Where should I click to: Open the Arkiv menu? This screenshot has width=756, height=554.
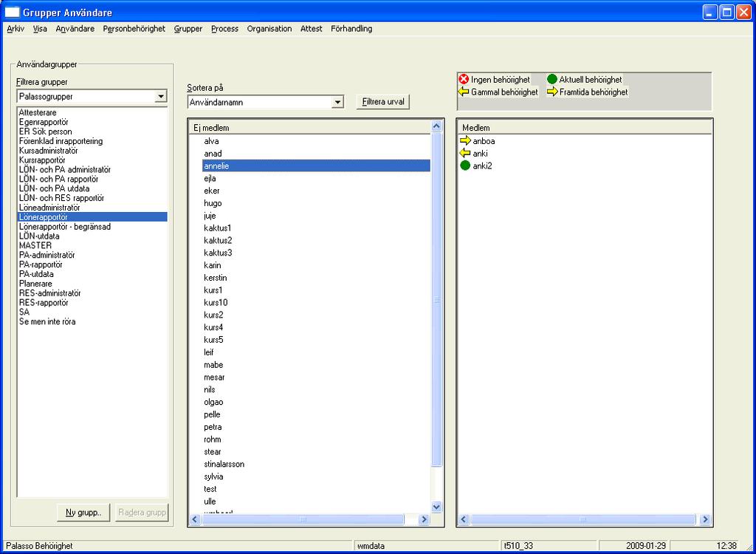click(x=16, y=29)
